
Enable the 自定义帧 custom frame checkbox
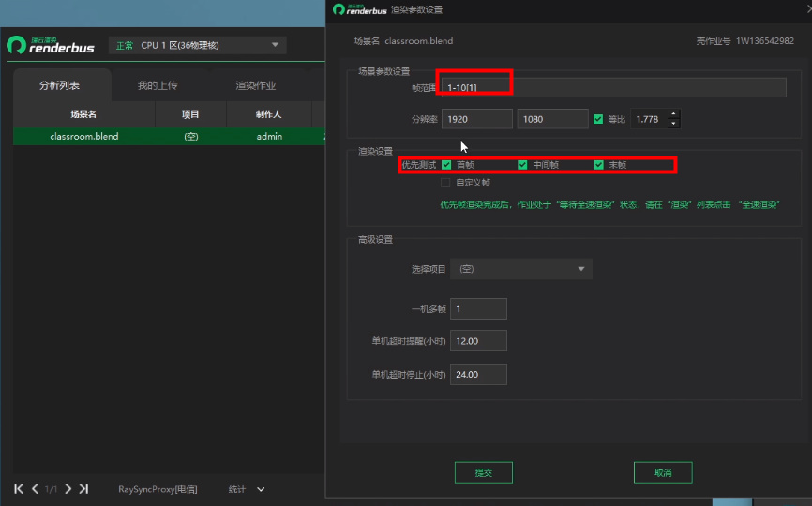point(445,183)
